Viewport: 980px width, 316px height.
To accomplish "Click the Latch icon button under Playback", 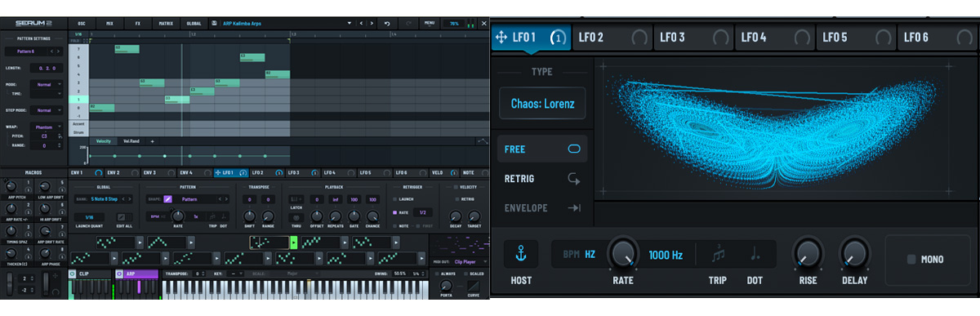I will 296,199.
